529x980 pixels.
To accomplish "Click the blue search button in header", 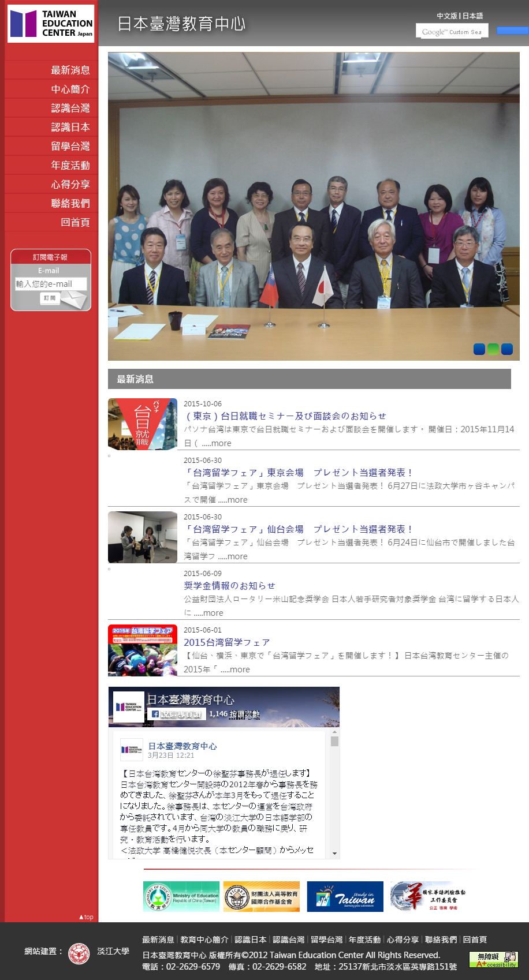I will [513, 30].
